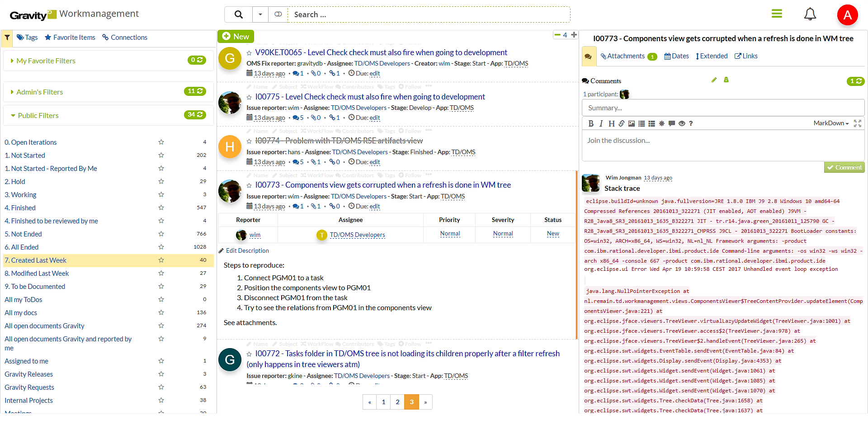This screenshot has width=868, height=434.
Task: Click the comment Summary input field
Action: [722, 108]
